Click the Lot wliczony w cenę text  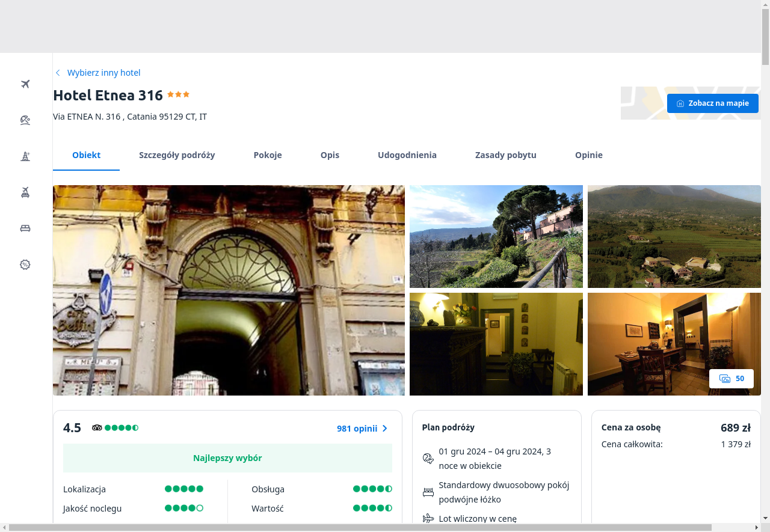click(x=478, y=519)
